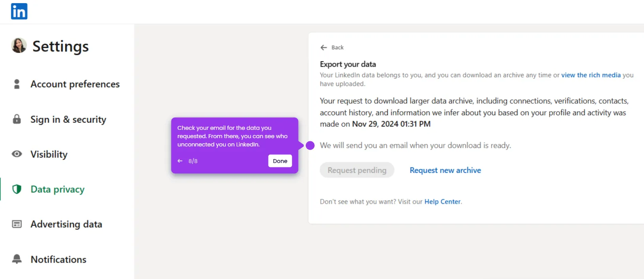Go to Sign in & security
This screenshot has height=279, width=644.
68,120
